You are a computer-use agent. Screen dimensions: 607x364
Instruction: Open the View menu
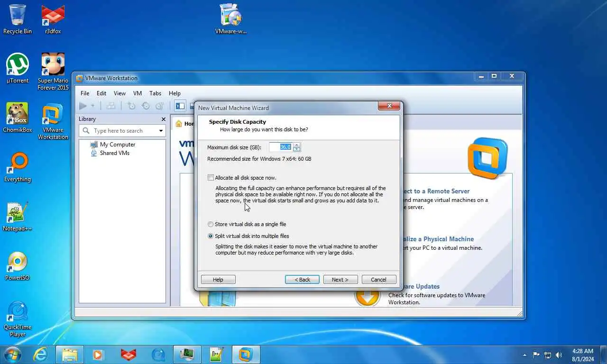tap(120, 93)
